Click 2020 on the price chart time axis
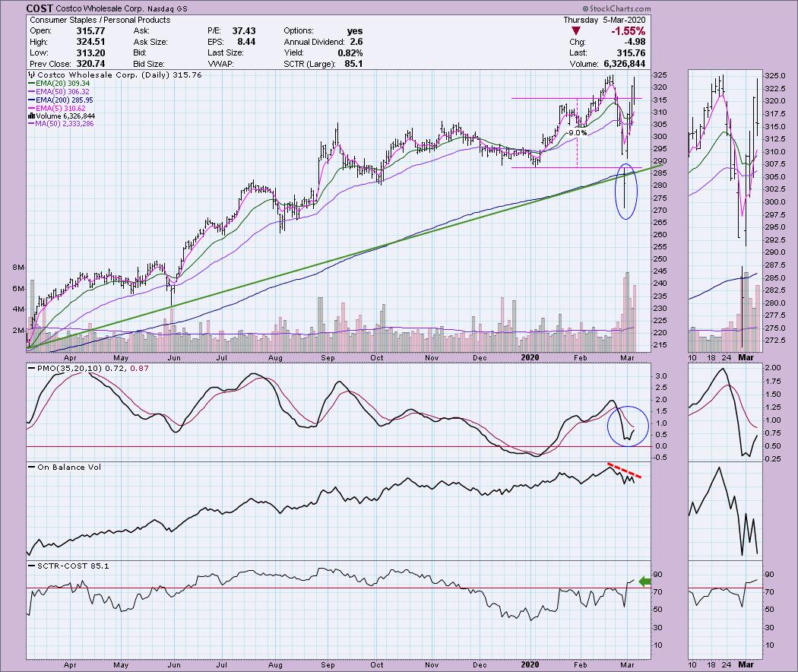Image resolution: width=798 pixels, height=672 pixels. [530, 358]
